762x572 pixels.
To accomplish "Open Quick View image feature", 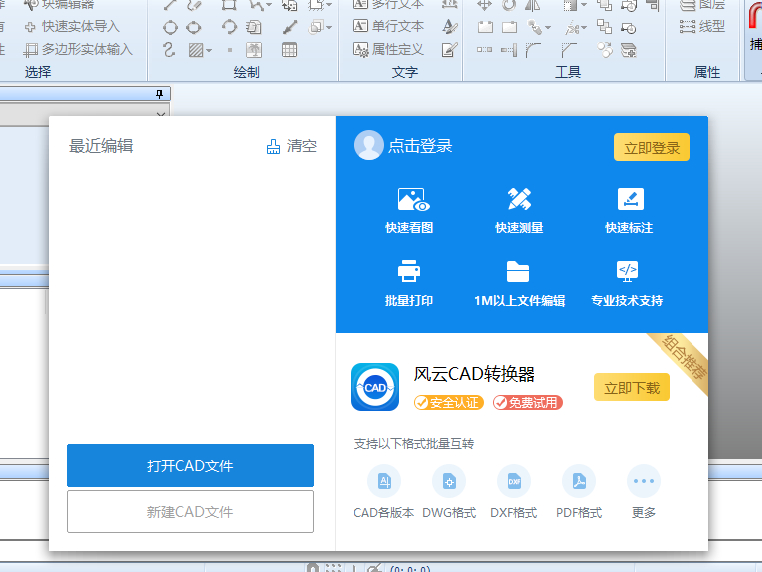I will pyautogui.click(x=409, y=210).
